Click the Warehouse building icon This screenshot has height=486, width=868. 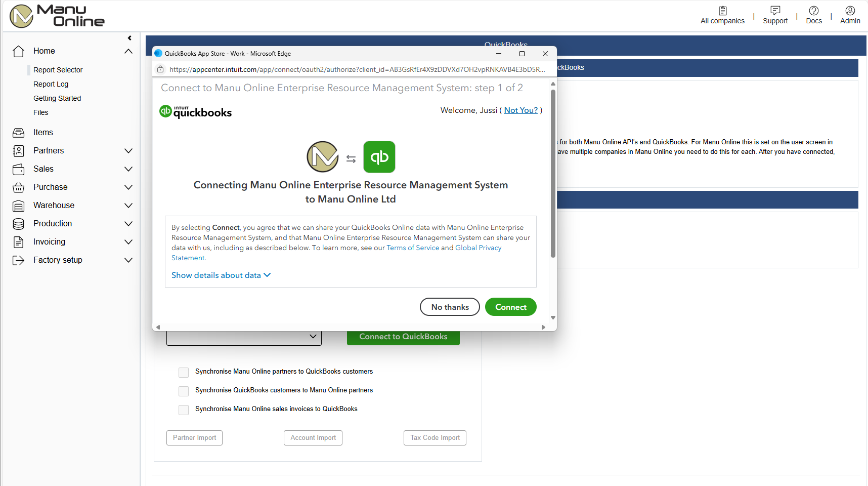(x=19, y=206)
